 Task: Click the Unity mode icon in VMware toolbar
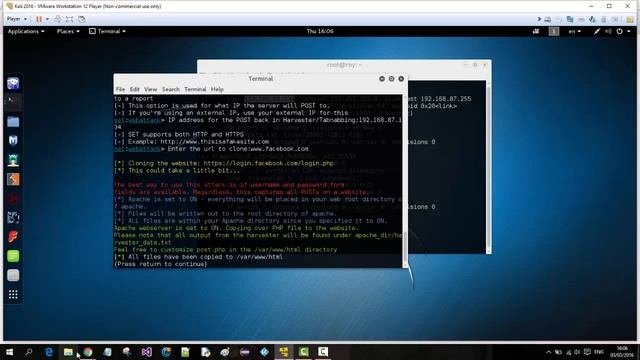(x=82, y=19)
